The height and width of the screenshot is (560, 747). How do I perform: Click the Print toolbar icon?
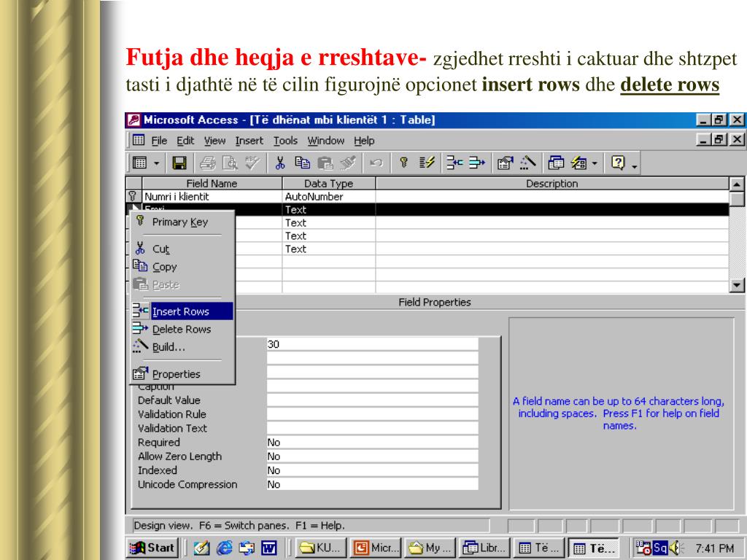point(208,163)
